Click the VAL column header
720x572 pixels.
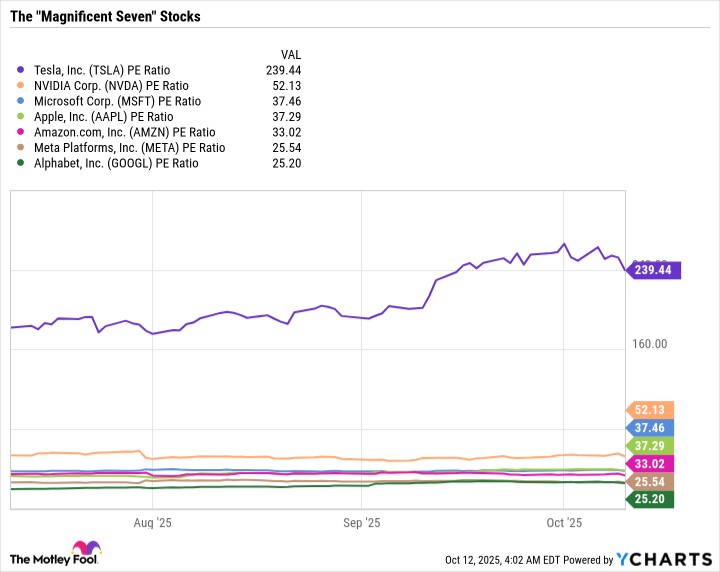click(x=291, y=55)
